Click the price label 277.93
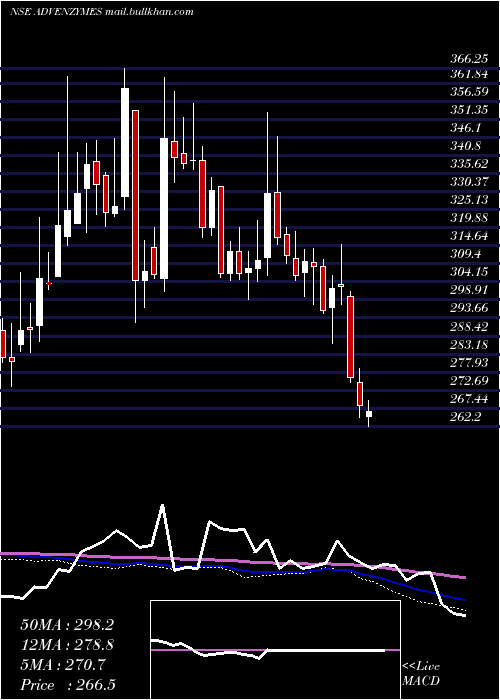The height and width of the screenshot is (700, 500). point(469,362)
